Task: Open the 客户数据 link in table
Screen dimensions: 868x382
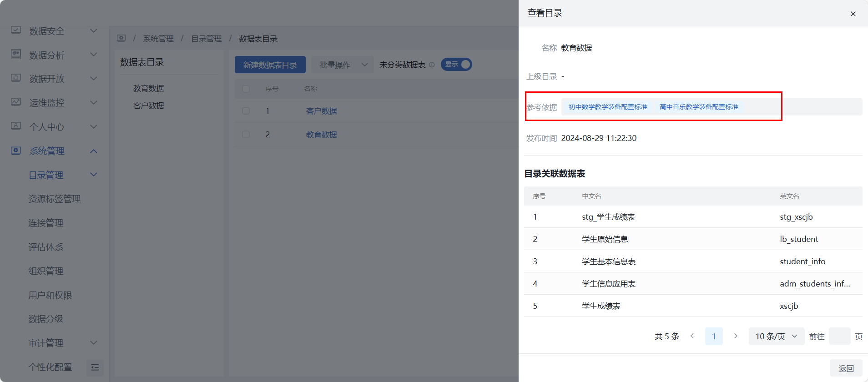Action: coord(322,111)
